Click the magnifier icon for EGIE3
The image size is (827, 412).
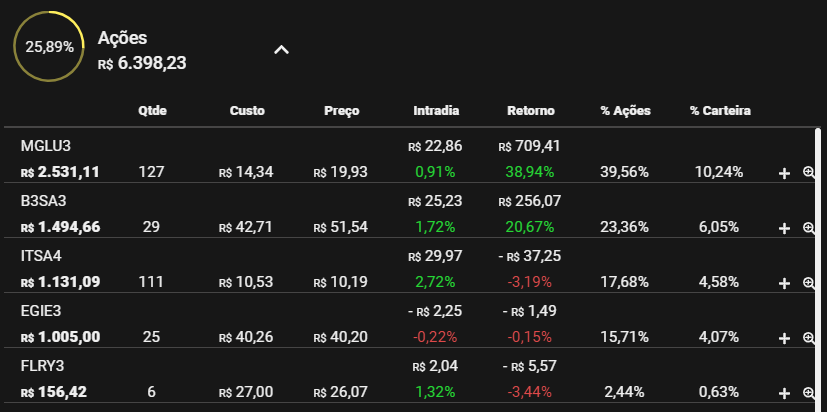pos(809,337)
